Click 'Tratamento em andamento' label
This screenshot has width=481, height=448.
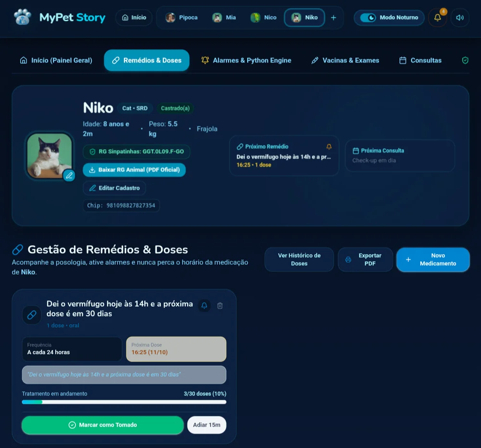[54, 394]
